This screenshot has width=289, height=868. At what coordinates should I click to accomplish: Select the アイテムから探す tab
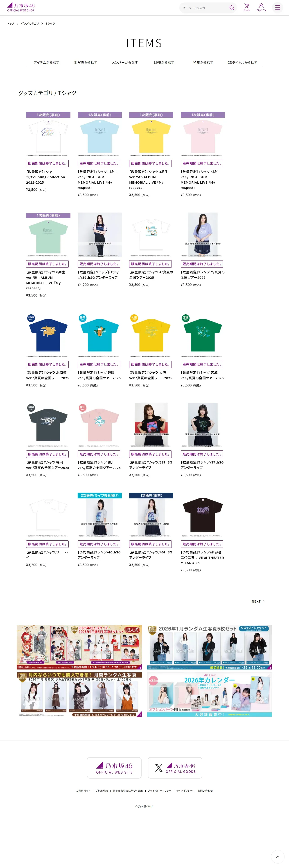click(x=46, y=62)
